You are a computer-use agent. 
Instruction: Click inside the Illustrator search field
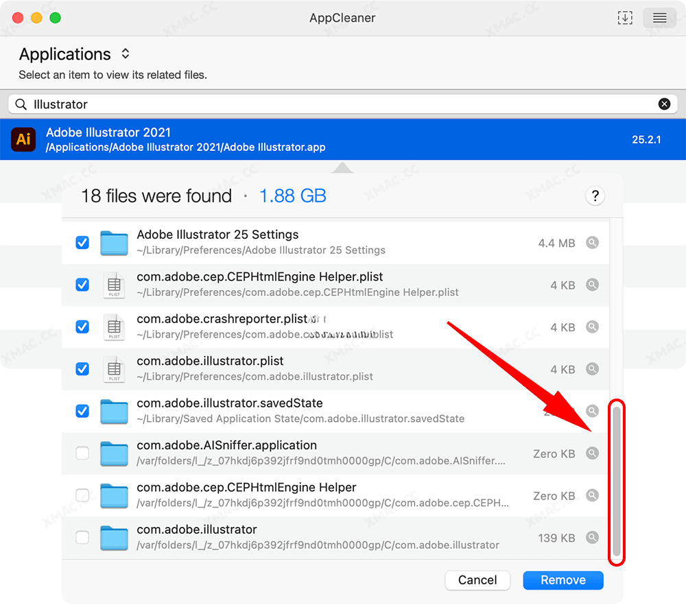tap(274, 104)
